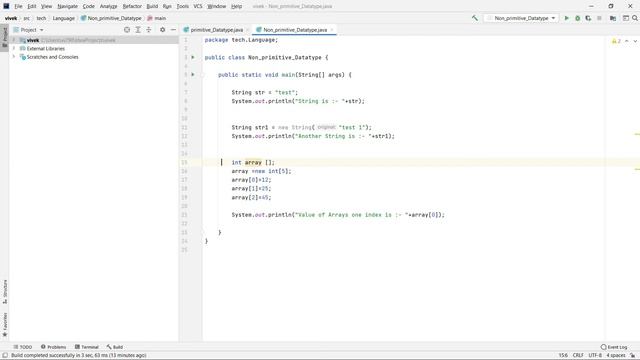The width and height of the screenshot is (640, 360).
Task: Toggle the Project tool window stripe button
Action: click(4, 37)
